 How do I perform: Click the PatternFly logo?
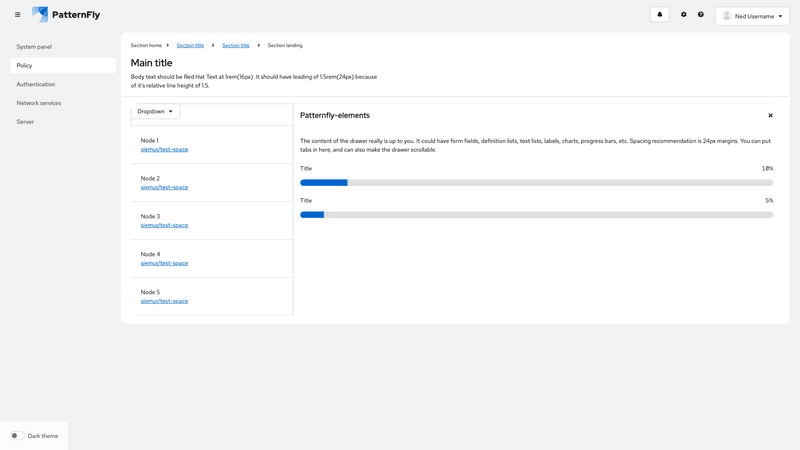pyautogui.click(x=66, y=15)
